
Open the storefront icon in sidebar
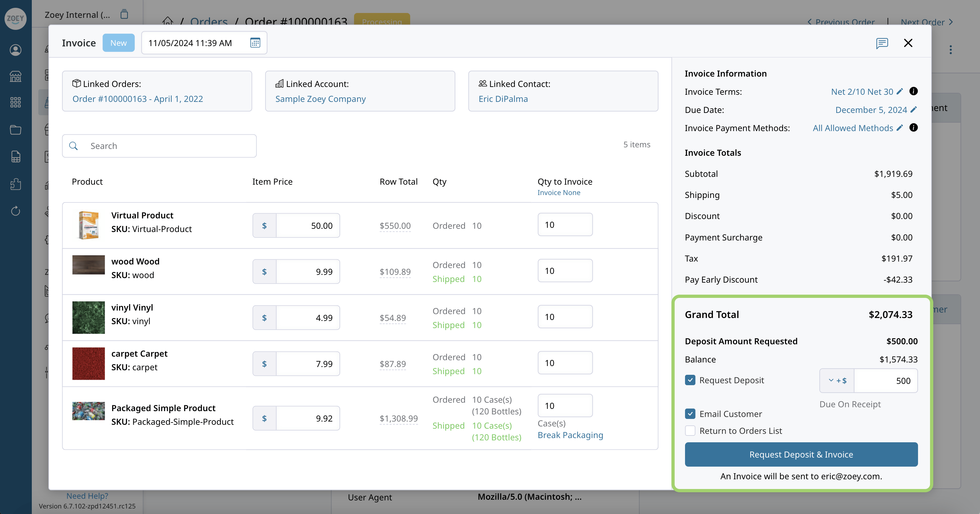pos(16,77)
